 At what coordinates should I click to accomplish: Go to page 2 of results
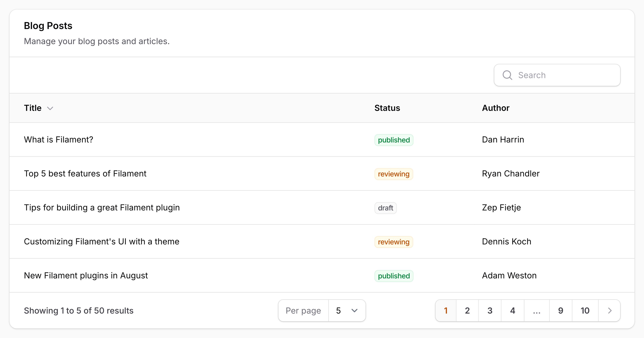[x=467, y=311]
